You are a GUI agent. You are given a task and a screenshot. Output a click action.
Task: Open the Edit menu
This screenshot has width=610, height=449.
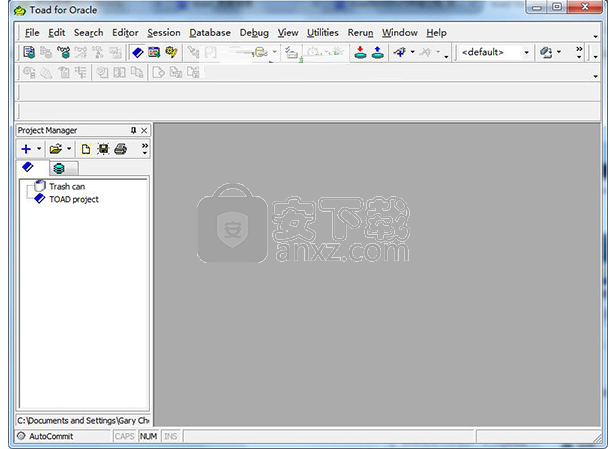[56, 33]
